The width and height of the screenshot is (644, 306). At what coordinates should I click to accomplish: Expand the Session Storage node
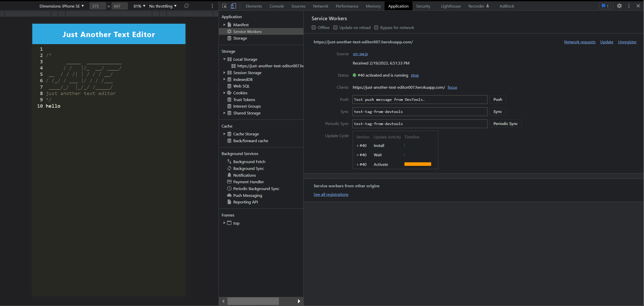(x=224, y=73)
